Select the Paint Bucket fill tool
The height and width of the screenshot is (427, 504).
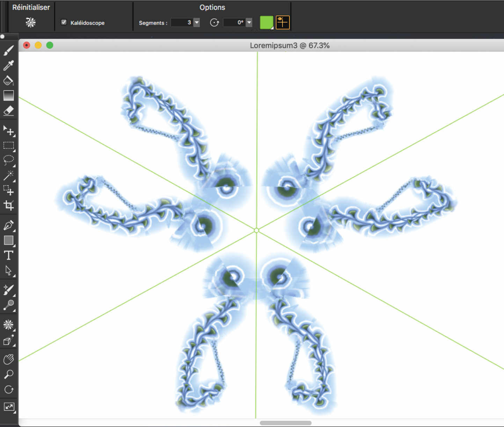(8, 81)
